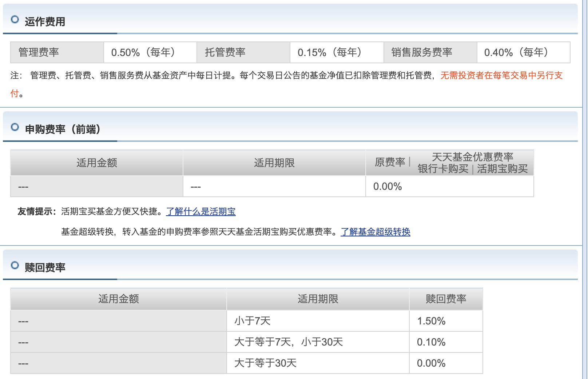Click the 0.40%（每年） sales service fee value
The width and height of the screenshot is (588, 379).
516,52
